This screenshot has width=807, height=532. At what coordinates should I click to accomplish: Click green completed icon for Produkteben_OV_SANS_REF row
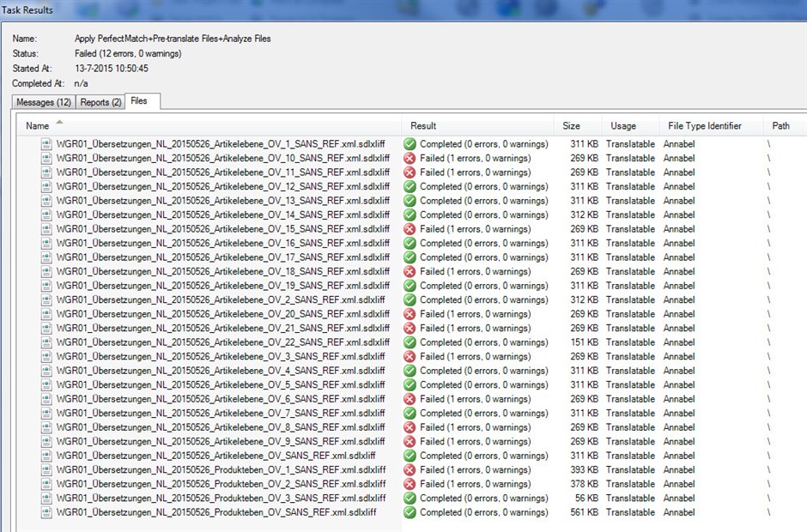(410, 512)
